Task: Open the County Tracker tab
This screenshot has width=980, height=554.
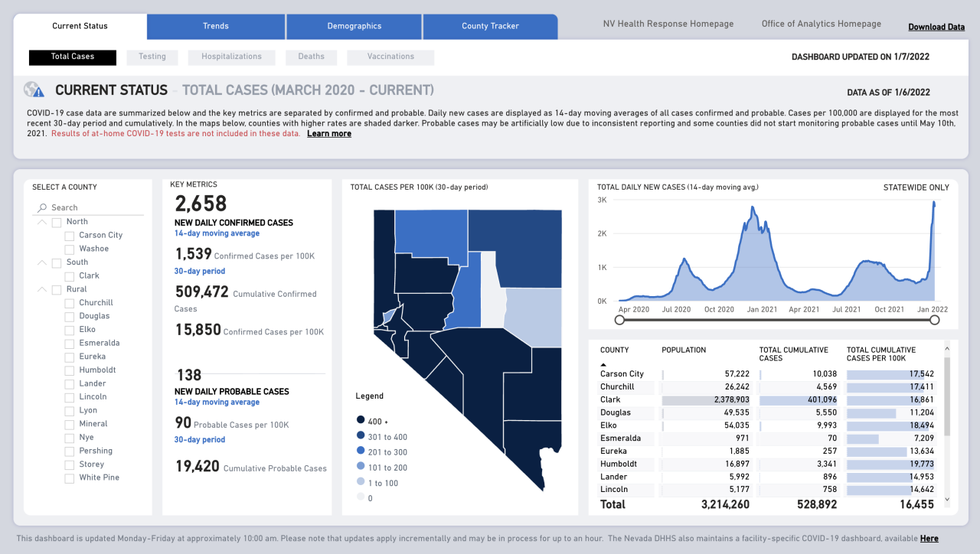Action: (x=490, y=26)
